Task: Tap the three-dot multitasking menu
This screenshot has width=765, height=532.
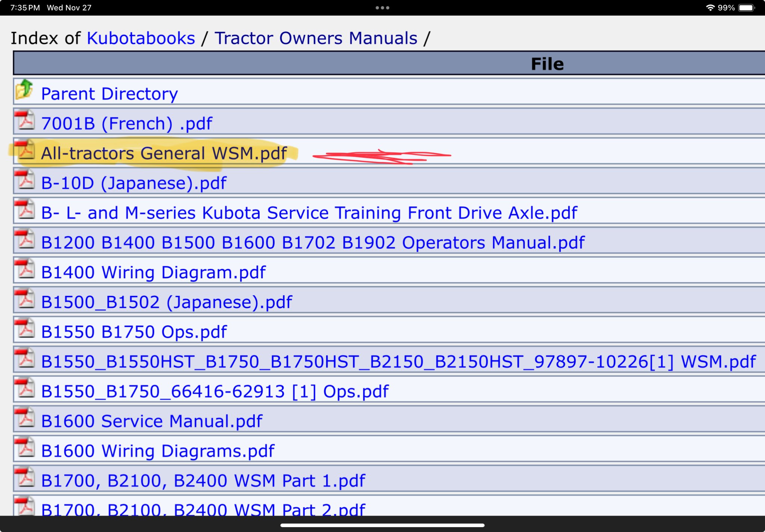Action: (382, 7)
